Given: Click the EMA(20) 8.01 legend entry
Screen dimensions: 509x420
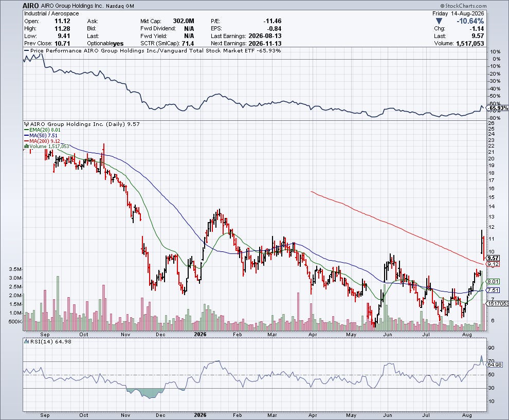Looking at the screenshot, I should (42, 130).
